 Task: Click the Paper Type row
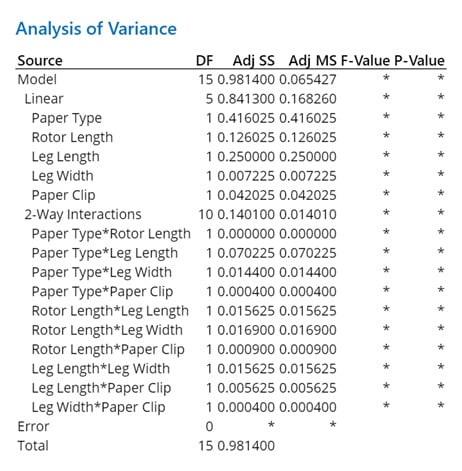pos(231,118)
